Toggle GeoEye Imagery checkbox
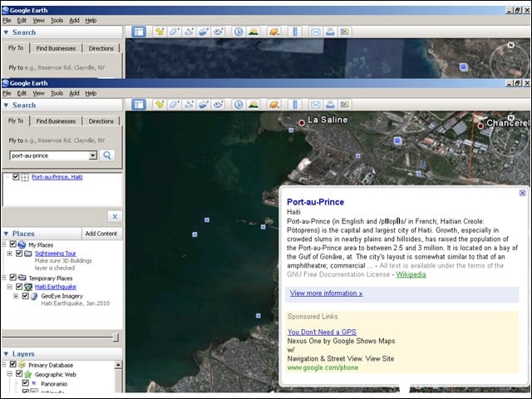The image size is (532, 399). point(26,296)
